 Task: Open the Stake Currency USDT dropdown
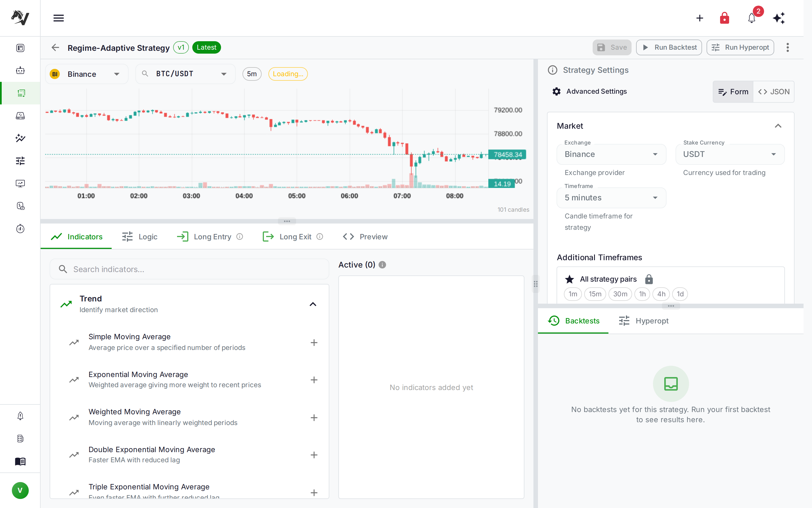[730, 154]
